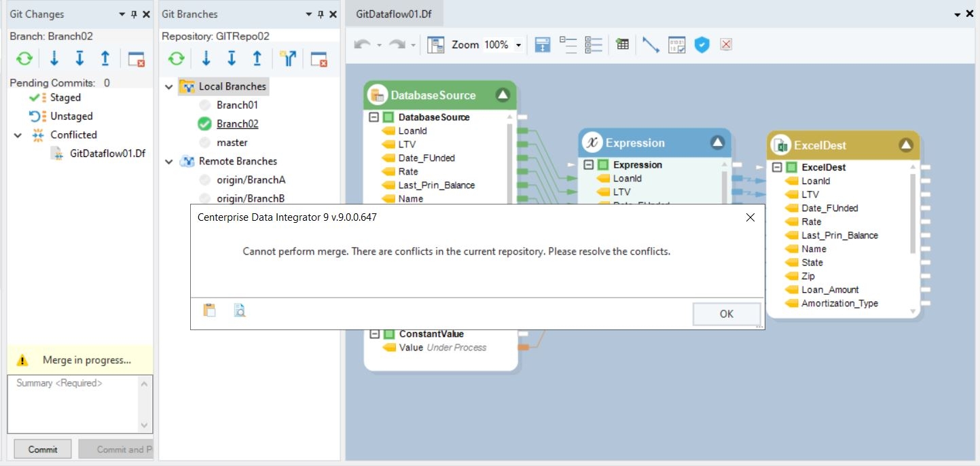Viewport: 980px width, 466px height.
Task: Click the undo arrow in dataflow toolbar
Action: [362, 45]
